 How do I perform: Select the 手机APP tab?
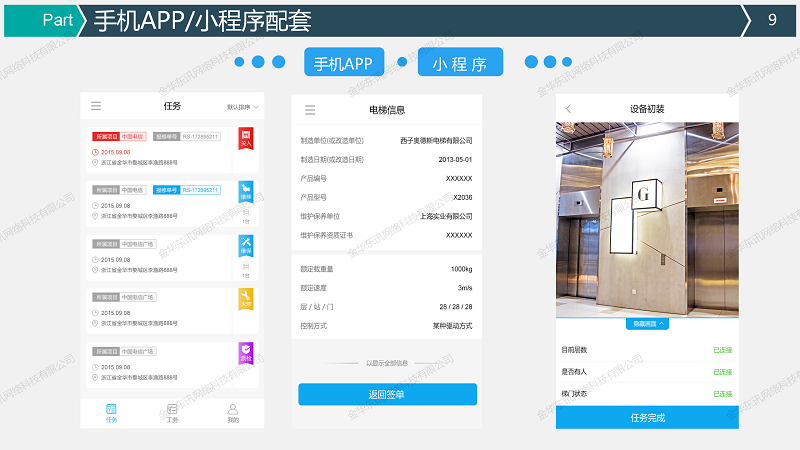(343, 63)
